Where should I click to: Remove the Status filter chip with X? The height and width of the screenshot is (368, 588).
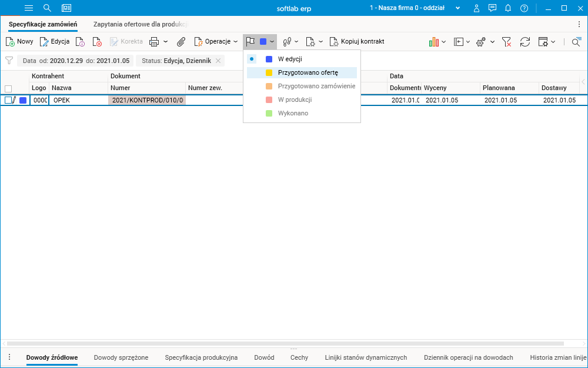pyautogui.click(x=218, y=61)
